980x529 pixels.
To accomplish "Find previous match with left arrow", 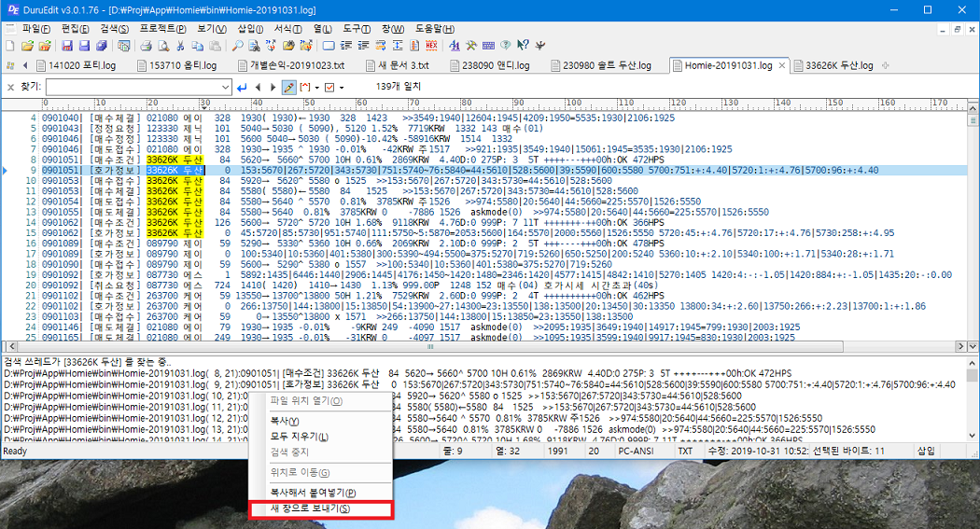I will click(259, 88).
